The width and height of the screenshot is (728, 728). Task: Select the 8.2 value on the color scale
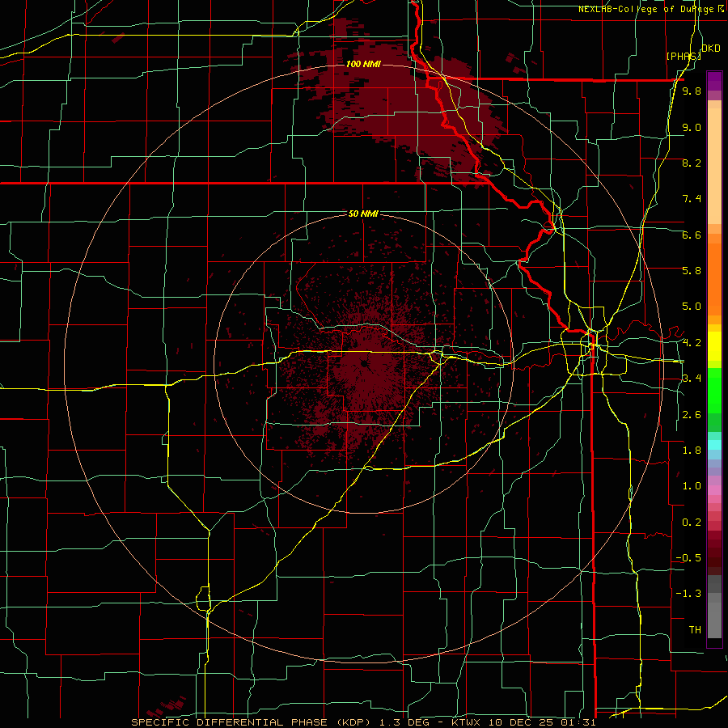click(692, 163)
